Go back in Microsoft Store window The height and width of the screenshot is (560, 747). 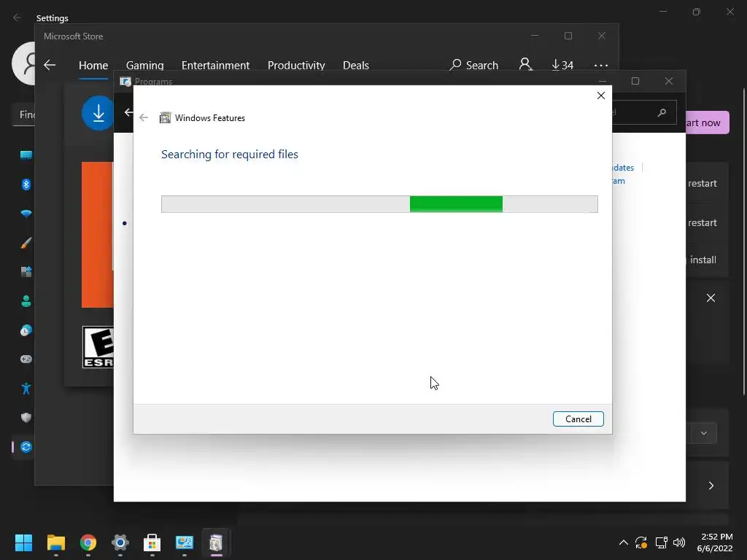(x=50, y=65)
